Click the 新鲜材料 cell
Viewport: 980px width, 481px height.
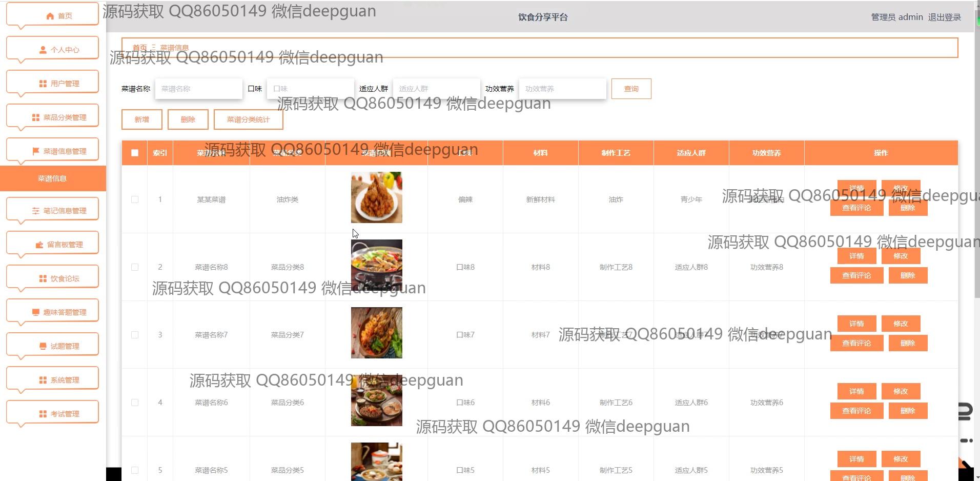pos(541,199)
